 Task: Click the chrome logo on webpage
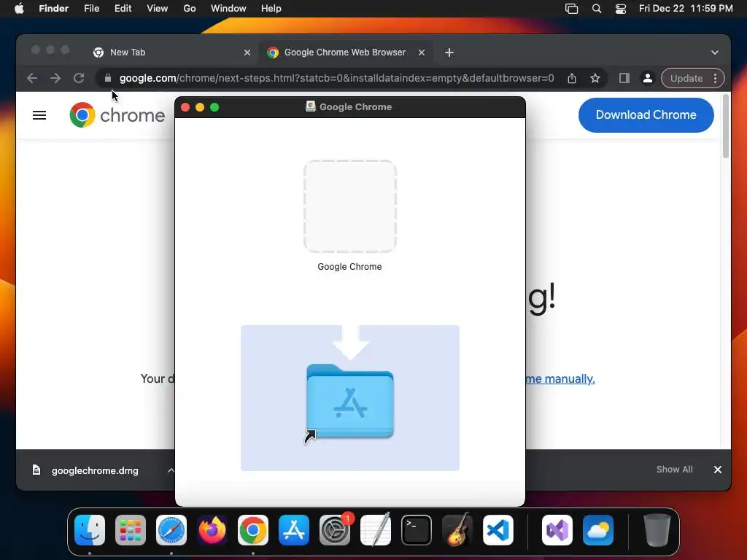coord(117,115)
